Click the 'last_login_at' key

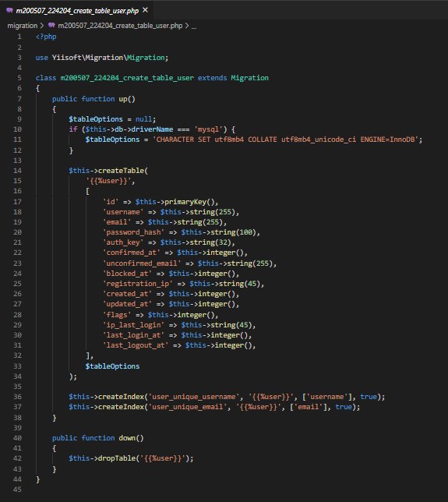(133, 335)
